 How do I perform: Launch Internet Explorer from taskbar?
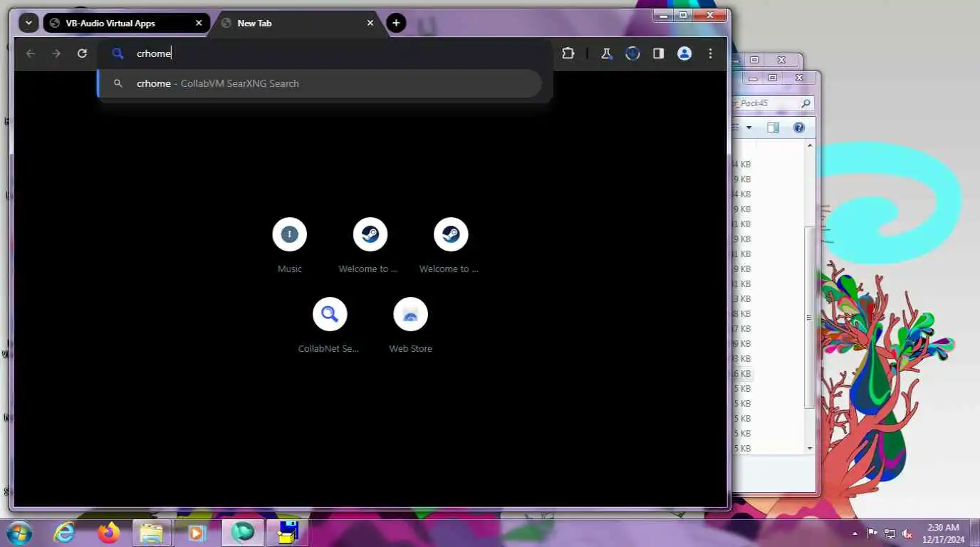click(64, 533)
